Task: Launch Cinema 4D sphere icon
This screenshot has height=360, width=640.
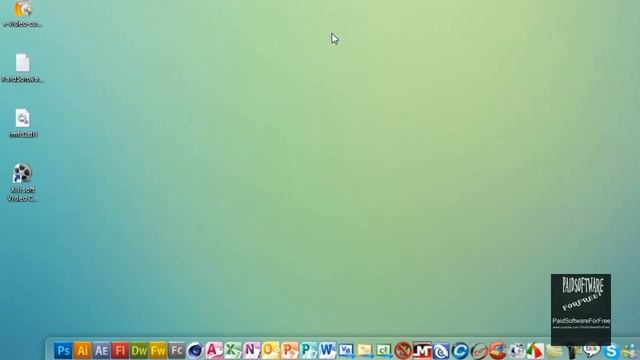Action: point(195,351)
